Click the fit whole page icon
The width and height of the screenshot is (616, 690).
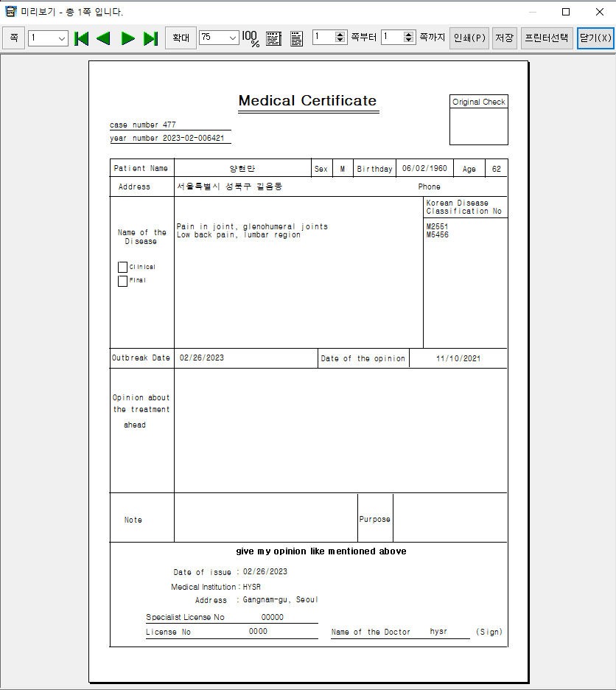pos(296,38)
